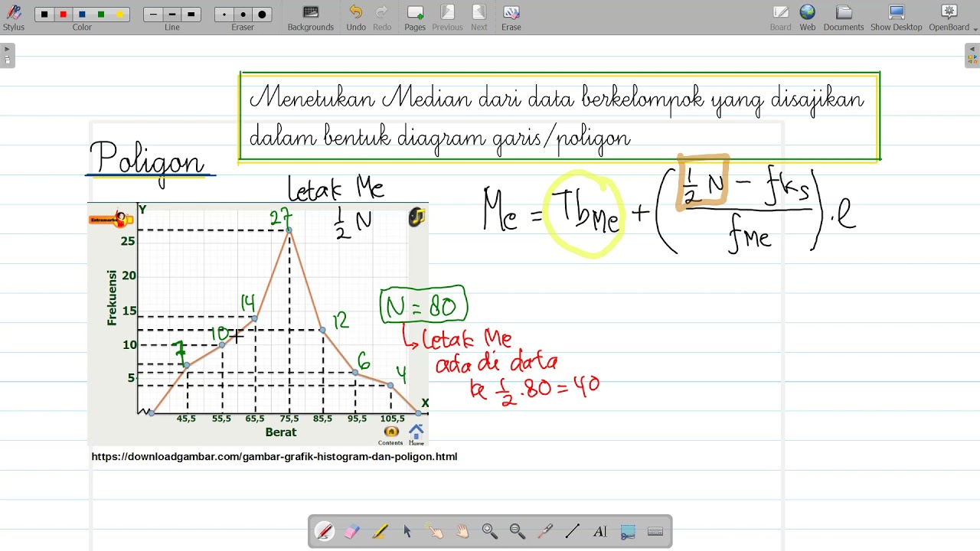Viewport: 980px width, 551px height.
Task: Pick the yellow pen color
Action: [x=119, y=15]
